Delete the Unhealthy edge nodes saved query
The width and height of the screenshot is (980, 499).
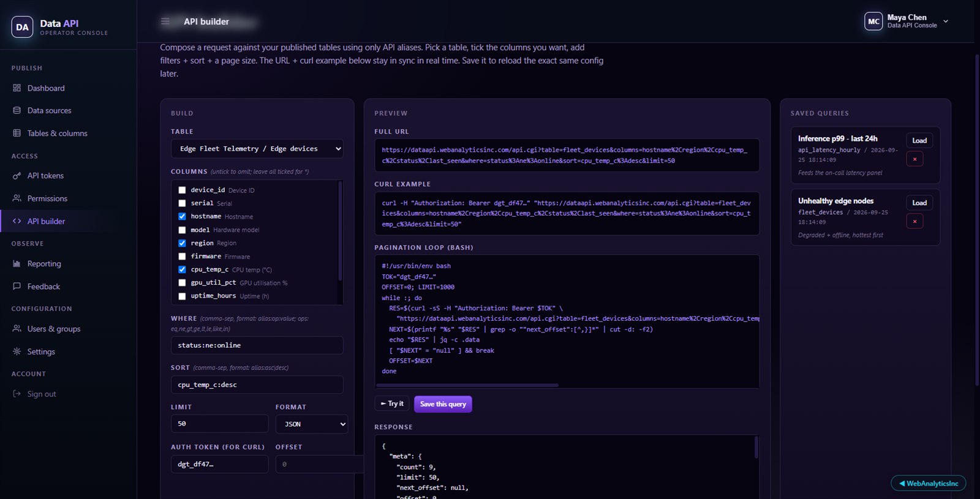point(914,222)
